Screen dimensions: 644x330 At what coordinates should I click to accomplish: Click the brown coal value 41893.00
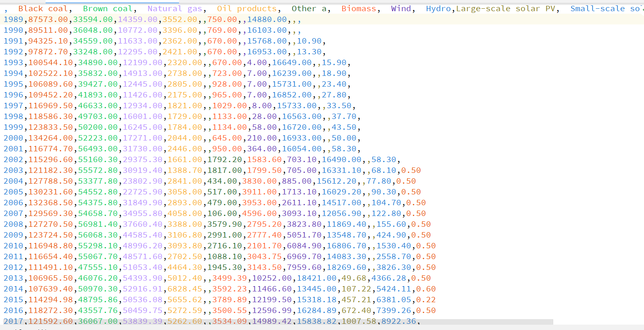tap(98, 95)
